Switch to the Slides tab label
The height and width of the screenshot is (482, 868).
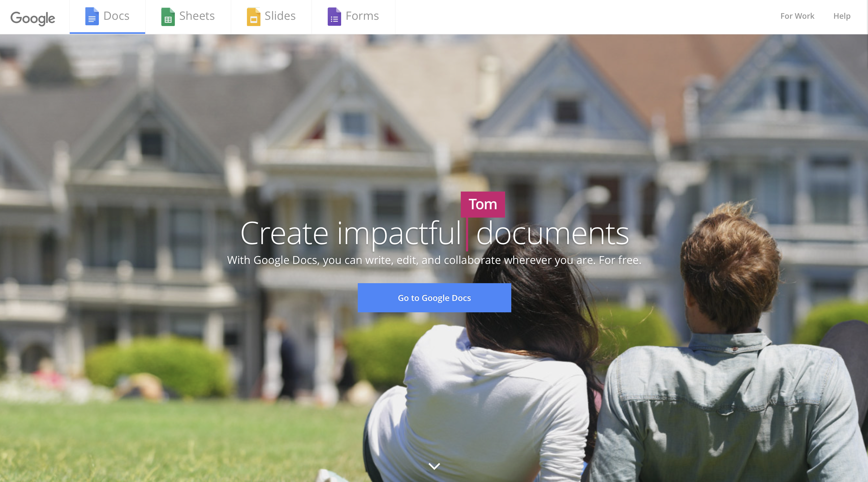point(280,16)
